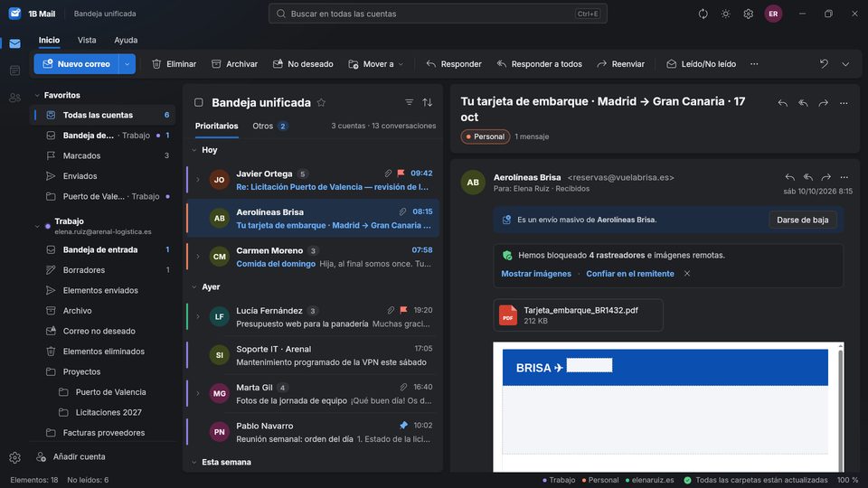Collapse the Hoy group

(x=193, y=150)
